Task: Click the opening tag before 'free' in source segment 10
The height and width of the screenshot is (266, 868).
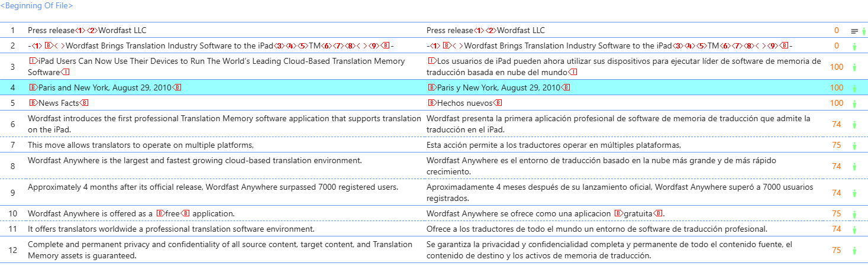Action: click(162, 213)
